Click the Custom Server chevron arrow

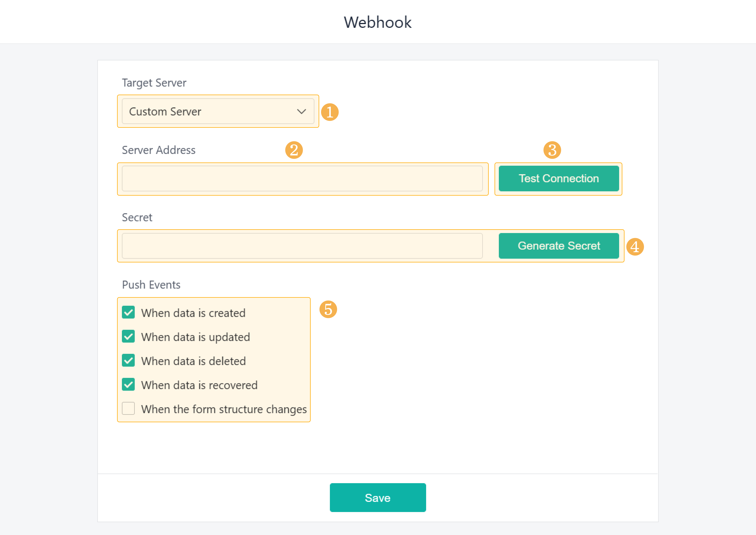point(301,111)
